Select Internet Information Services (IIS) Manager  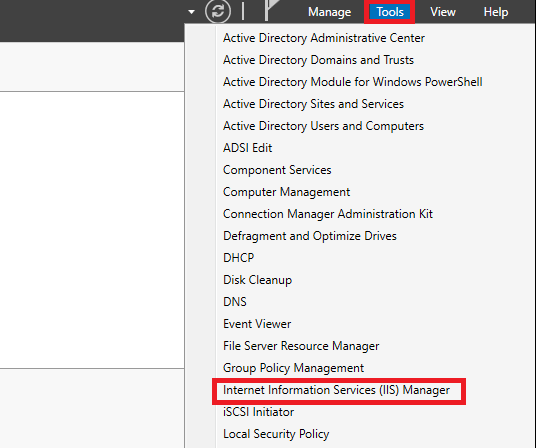336,390
